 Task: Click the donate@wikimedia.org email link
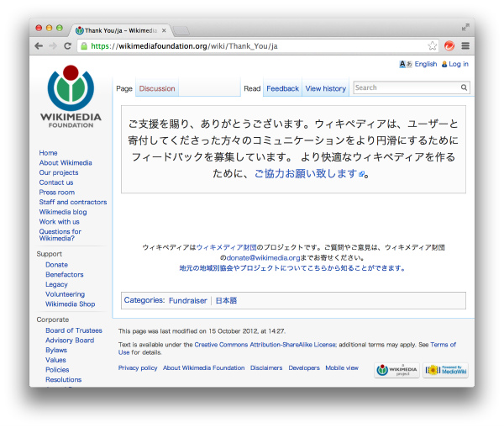pyautogui.click(x=263, y=258)
